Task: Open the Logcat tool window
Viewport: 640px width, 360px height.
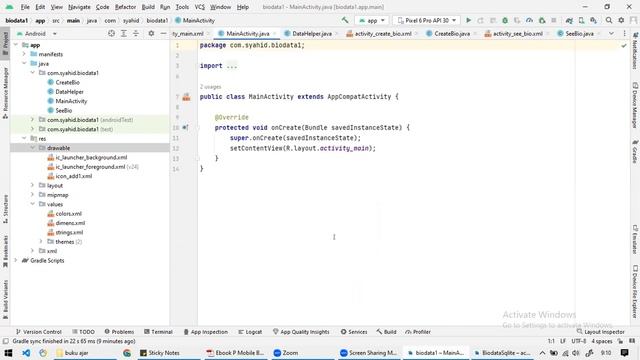Action: click(x=250, y=332)
